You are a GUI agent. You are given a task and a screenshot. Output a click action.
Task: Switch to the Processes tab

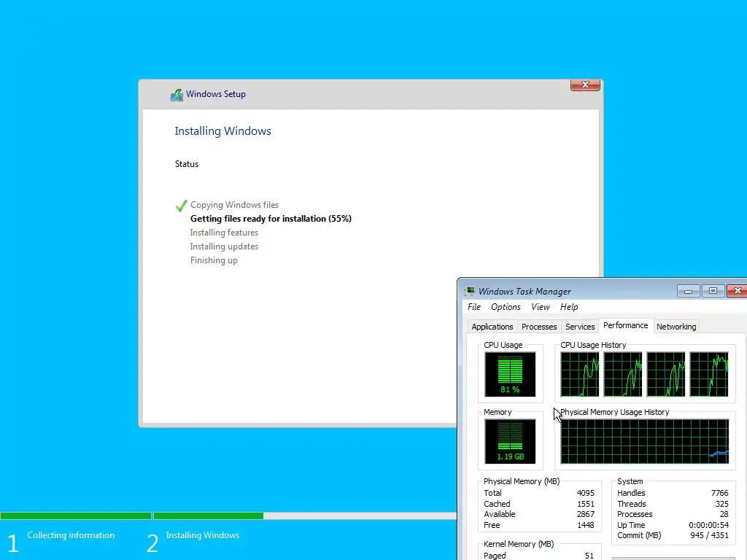(539, 327)
